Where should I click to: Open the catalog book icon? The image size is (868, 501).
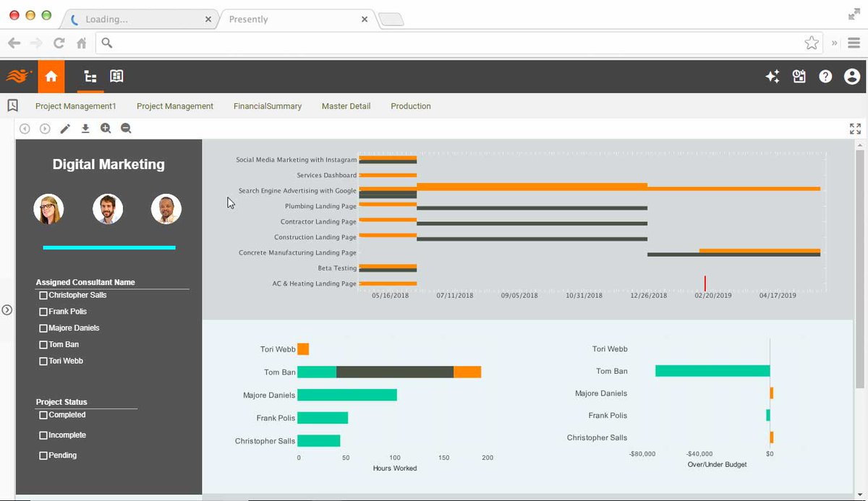pos(116,76)
